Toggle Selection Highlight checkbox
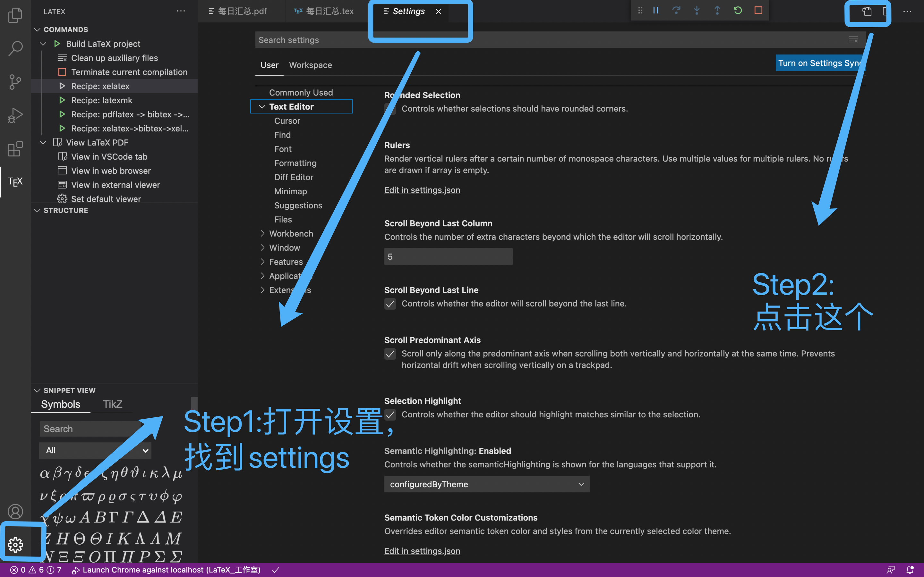The height and width of the screenshot is (577, 924). [390, 415]
